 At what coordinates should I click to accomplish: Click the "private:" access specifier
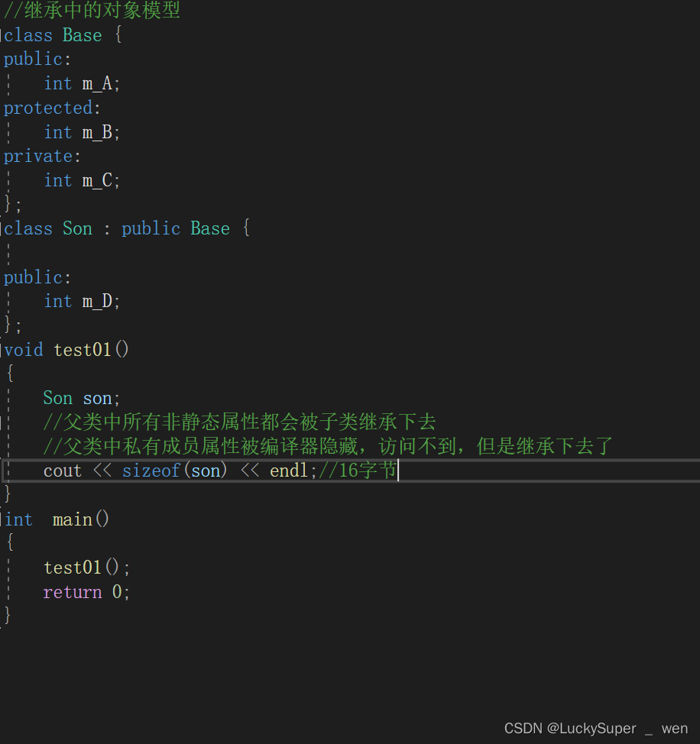click(x=42, y=156)
